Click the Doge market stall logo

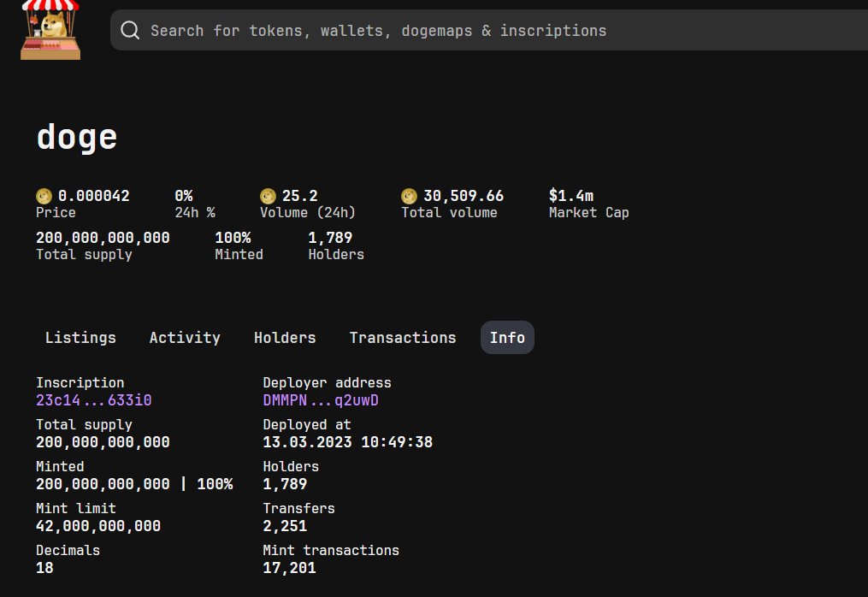[x=50, y=29]
